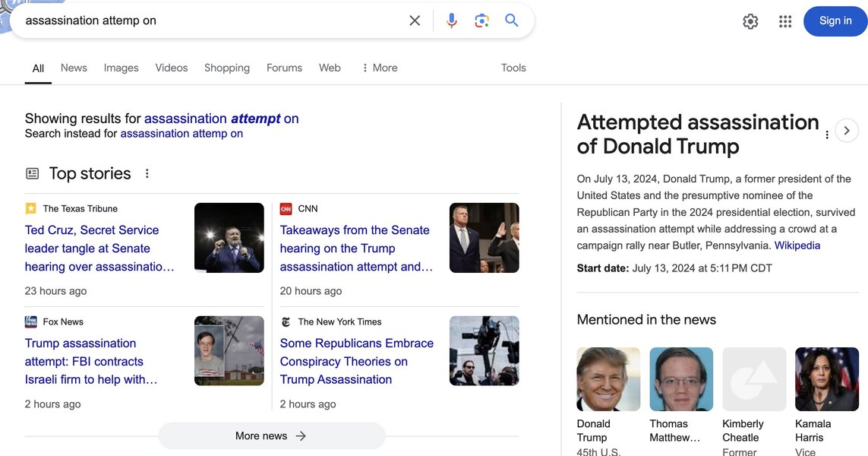Select Donald Trump's photo in Mentioned in news
Image resolution: width=868 pixels, height=456 pixels.
point(608,379)
